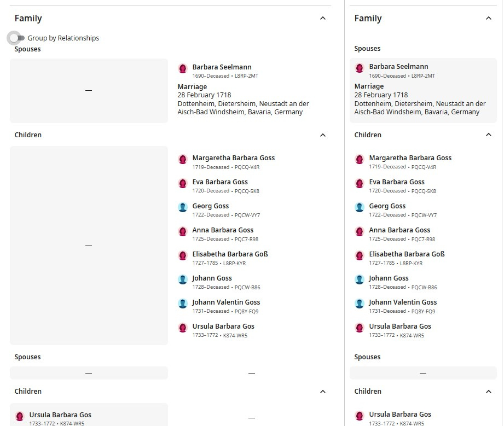Screen dimensions: 504x426
Task: Click Barbara Seelmann's avatar icon, left panel
Action: pos(183,68)
